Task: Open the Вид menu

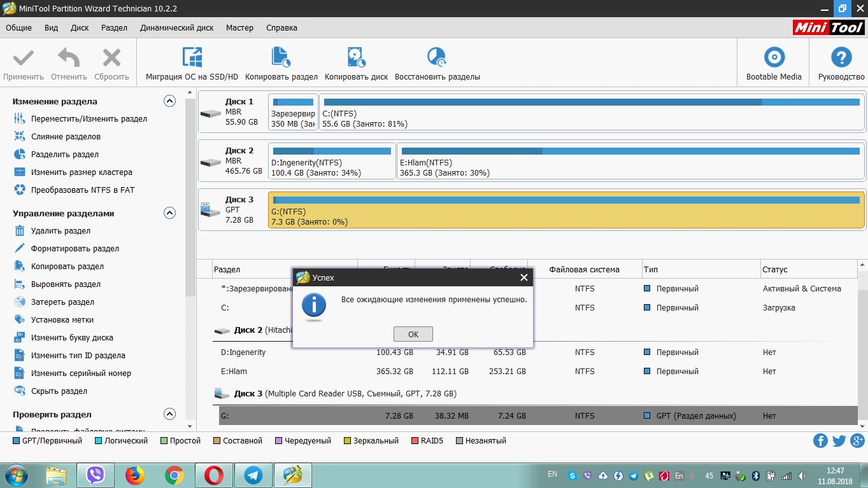Action: click(52, 28)
